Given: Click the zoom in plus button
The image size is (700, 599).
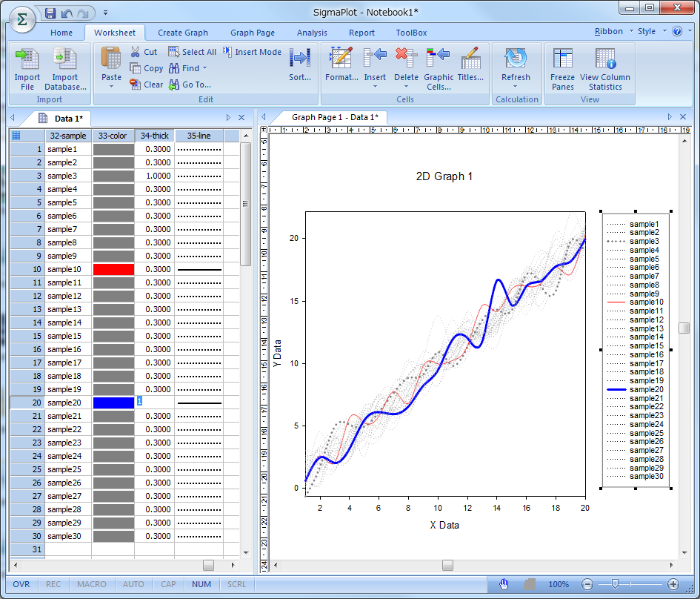Looking at the screenshot, I should (673, 584).
